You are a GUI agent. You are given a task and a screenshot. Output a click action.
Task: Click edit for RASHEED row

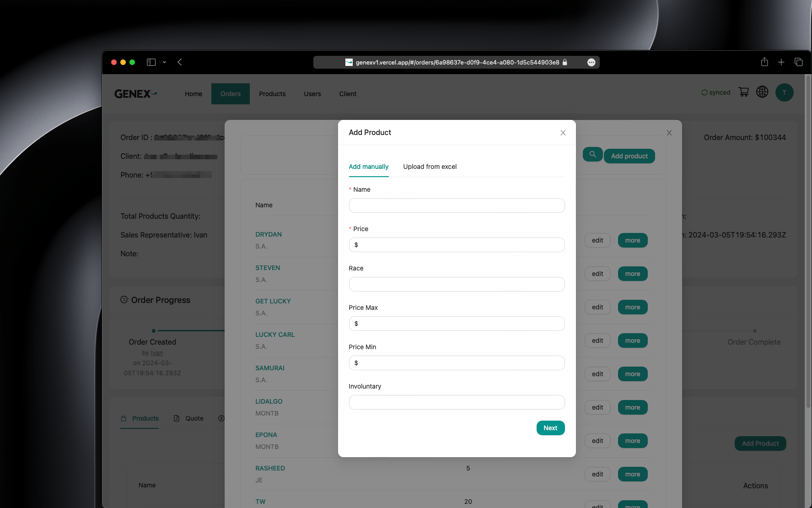click(x=597, y=474)
